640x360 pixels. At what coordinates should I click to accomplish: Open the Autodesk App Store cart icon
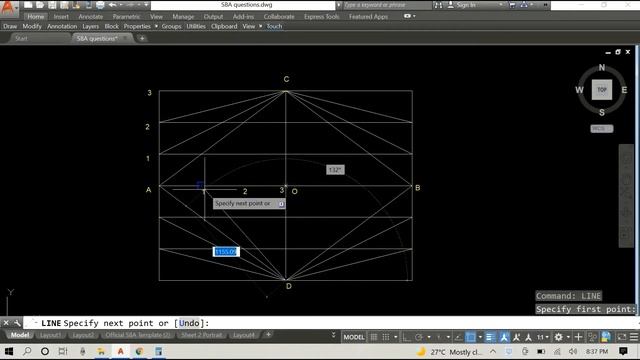pyautogui.click(x=513, y=5)
